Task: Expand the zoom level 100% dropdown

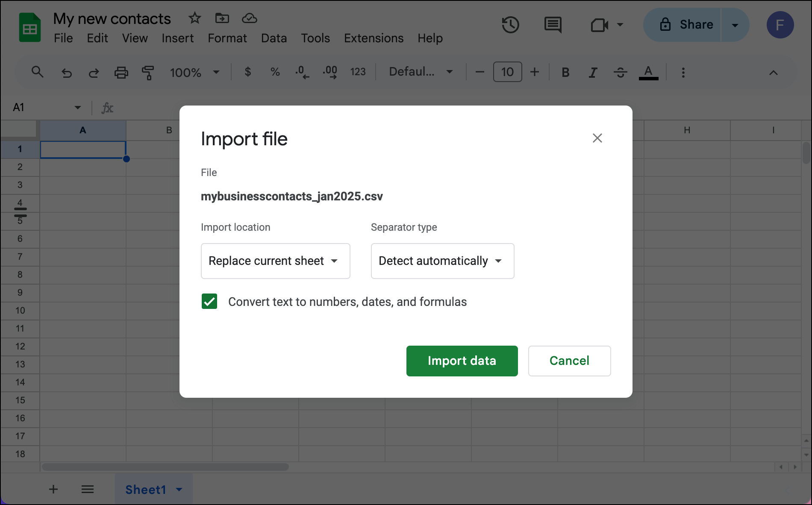Action: 195,72
